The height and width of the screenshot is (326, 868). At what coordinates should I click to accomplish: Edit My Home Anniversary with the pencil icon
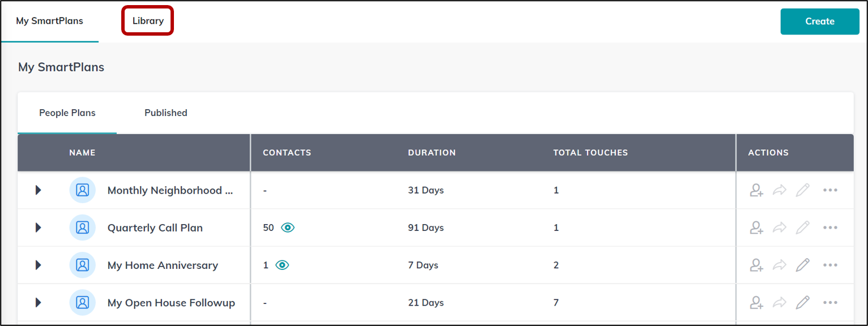pyautogui.click(x=803, y=265)
